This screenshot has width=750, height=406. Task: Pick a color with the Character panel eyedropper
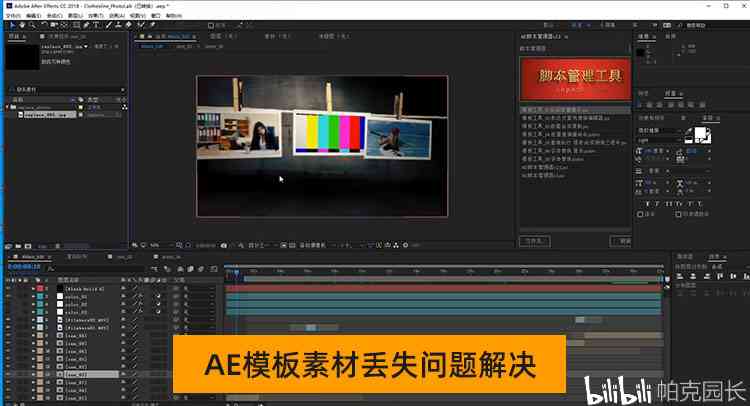point(688,131)
